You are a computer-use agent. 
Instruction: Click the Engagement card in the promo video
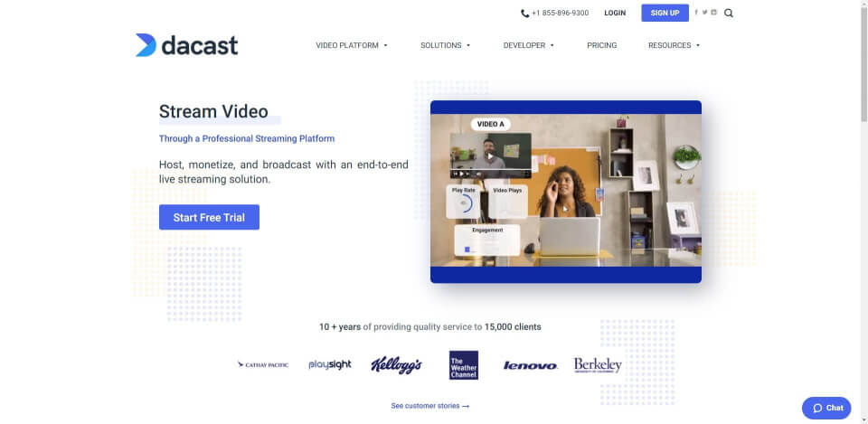tap(487, 240)
